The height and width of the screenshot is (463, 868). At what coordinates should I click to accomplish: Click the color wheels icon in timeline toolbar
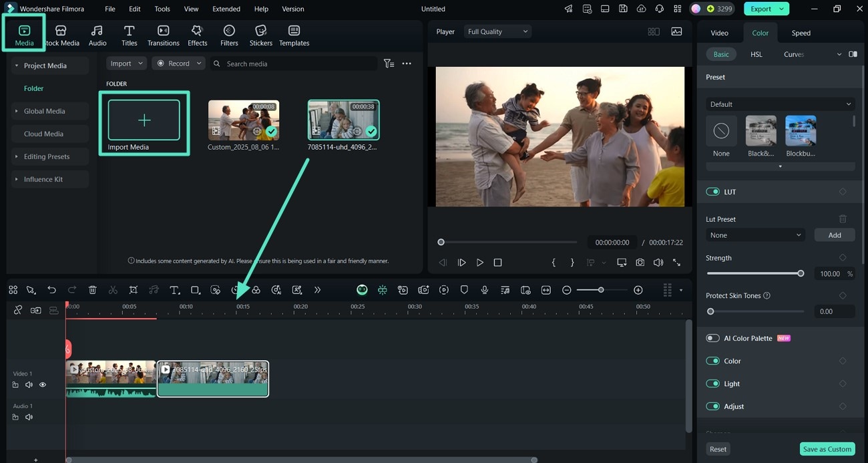tap(256, 290)
